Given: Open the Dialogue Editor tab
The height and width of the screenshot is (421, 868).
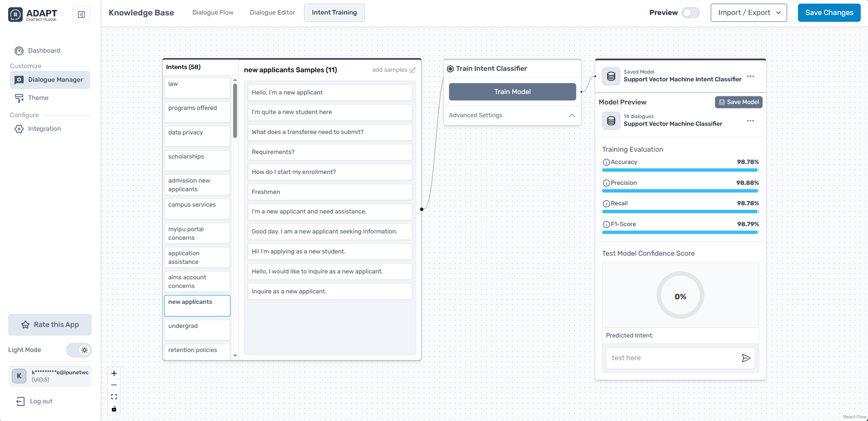Looking at the screenshot, I should point(272,13).
